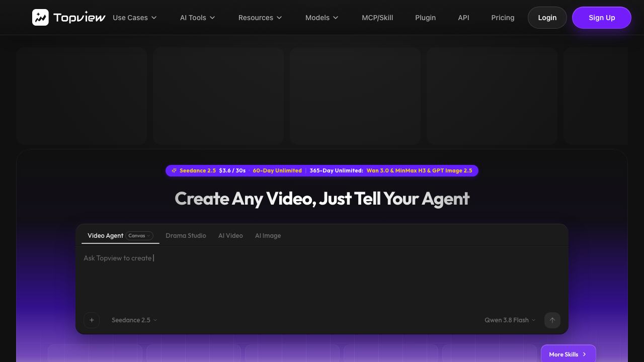Click the plus attachment icon
Screen dimensions: 644x362
(x=92, y=320)
